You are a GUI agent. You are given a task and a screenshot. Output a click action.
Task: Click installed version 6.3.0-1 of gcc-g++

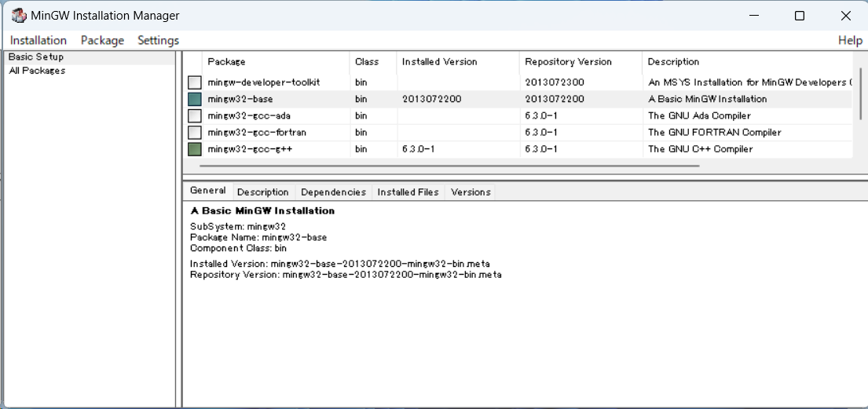pos(419,149)
